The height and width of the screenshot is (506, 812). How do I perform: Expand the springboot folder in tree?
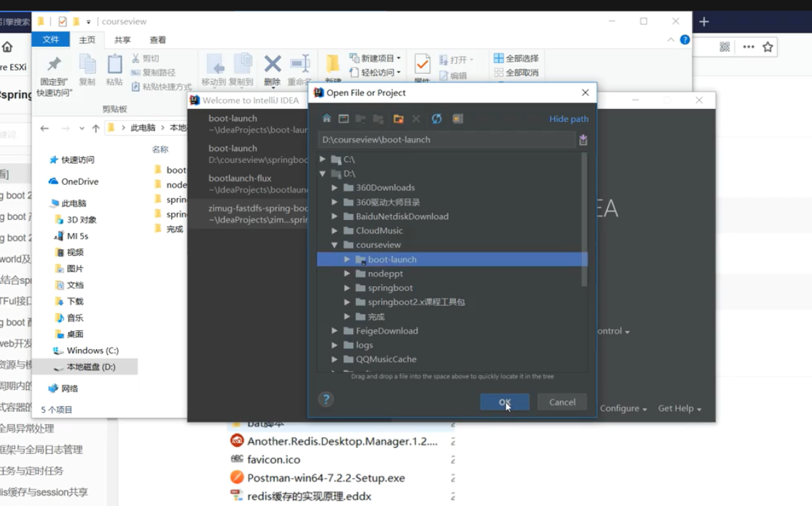tap(347, 287)
